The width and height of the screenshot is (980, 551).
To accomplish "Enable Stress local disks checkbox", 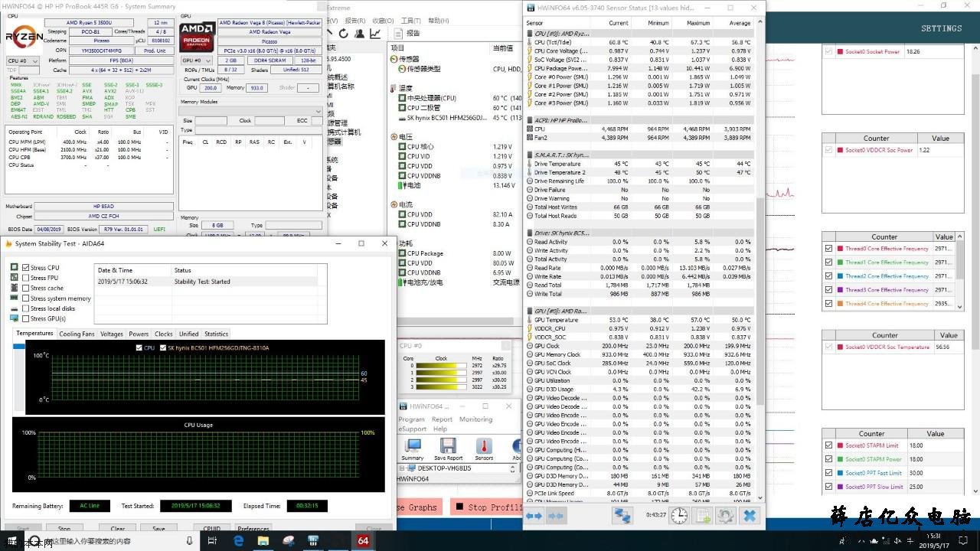I will [x=26, y=308].
